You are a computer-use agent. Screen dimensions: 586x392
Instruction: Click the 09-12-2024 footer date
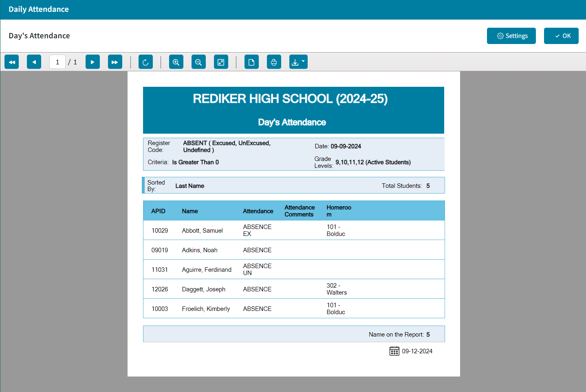tap(417, 351)
